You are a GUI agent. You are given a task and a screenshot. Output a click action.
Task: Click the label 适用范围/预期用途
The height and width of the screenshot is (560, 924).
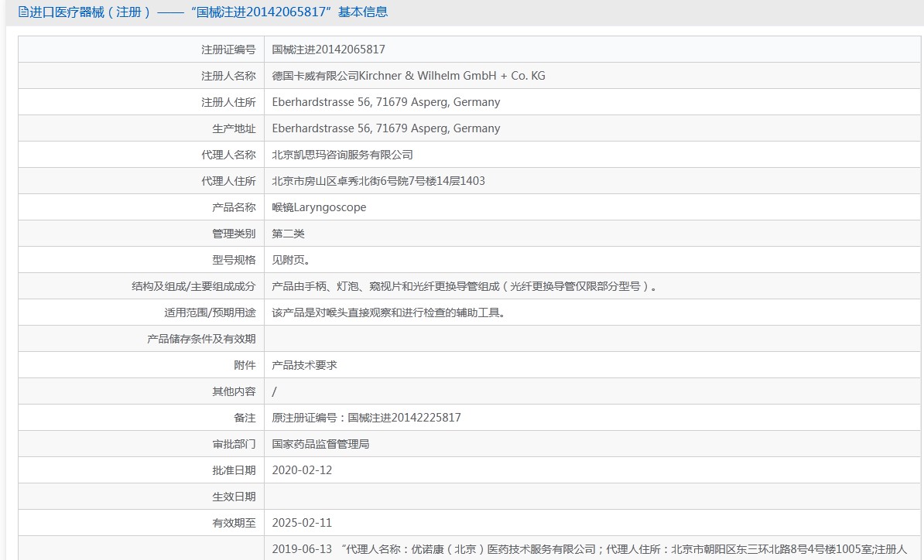(x=210, y=312)
